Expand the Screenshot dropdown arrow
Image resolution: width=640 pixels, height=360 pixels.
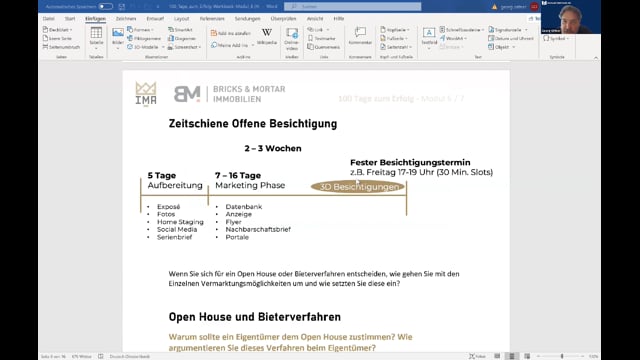[x=200, y=47]
